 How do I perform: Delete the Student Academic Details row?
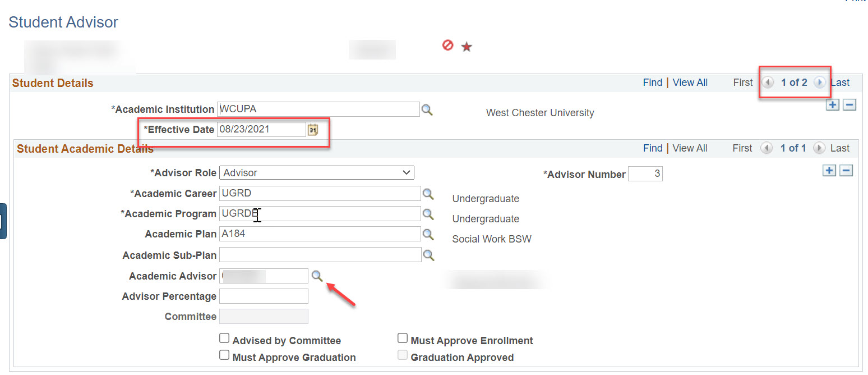[x=846, y=171]
